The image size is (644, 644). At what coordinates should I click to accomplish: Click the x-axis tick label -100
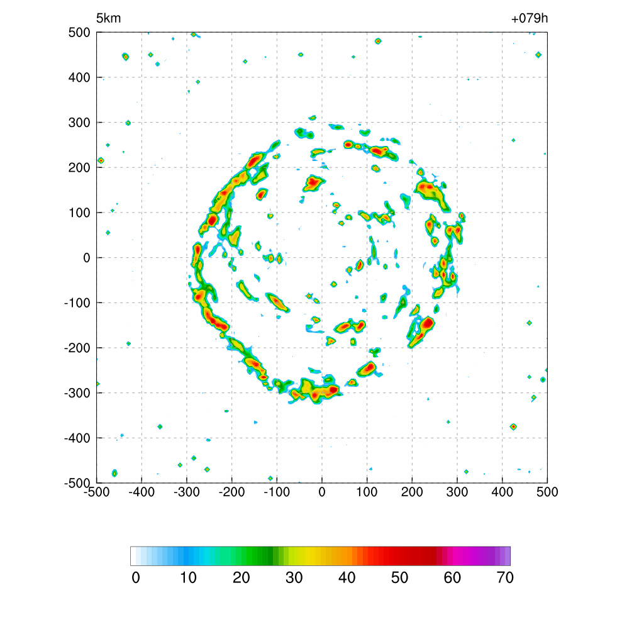coord(277,492)
